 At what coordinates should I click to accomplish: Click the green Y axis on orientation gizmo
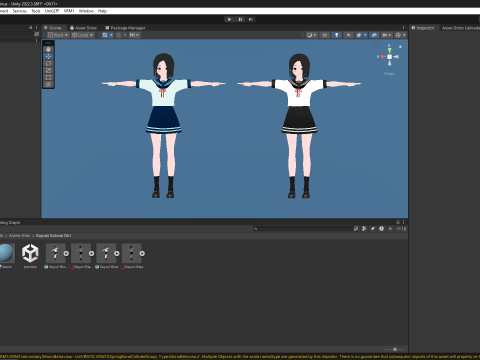[389, 50]
